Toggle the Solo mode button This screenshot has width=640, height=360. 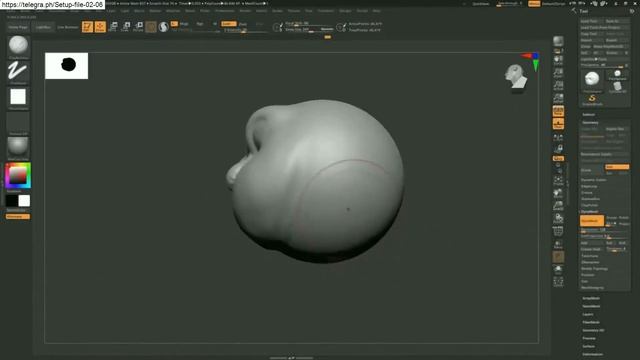coord(558,269)
